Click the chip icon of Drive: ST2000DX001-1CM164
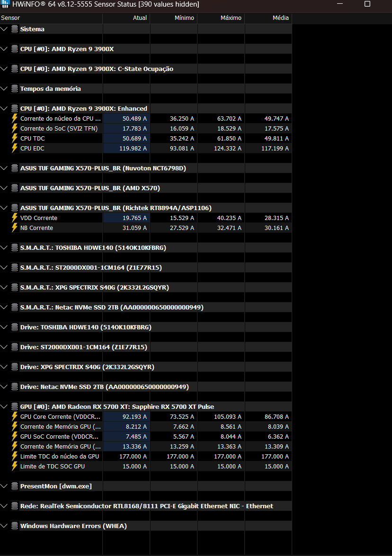The image size is (392, 556). [15, 347]
